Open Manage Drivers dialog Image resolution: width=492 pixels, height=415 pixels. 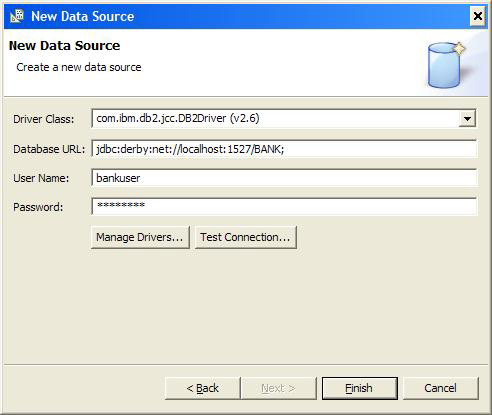click(140, 237)
